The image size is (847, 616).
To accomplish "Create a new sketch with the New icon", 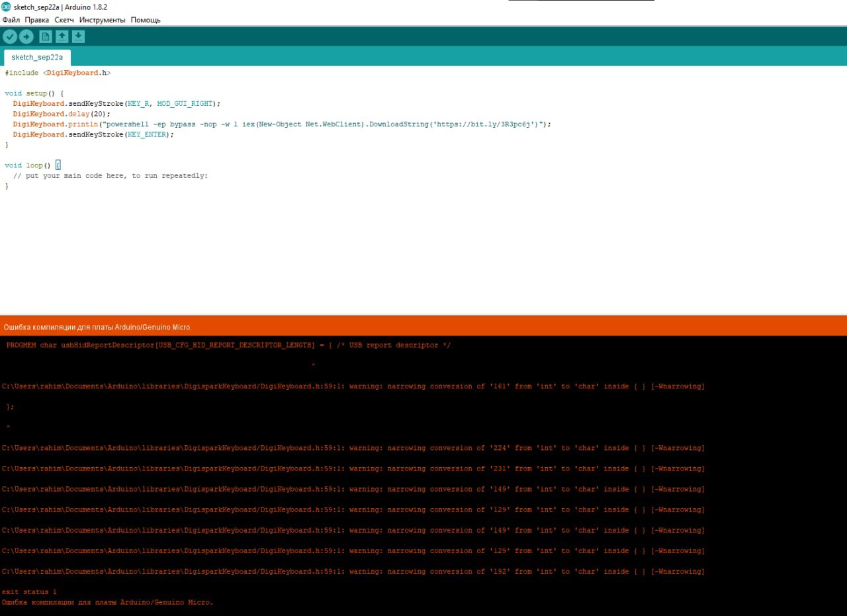I will [x=46, y=37].
